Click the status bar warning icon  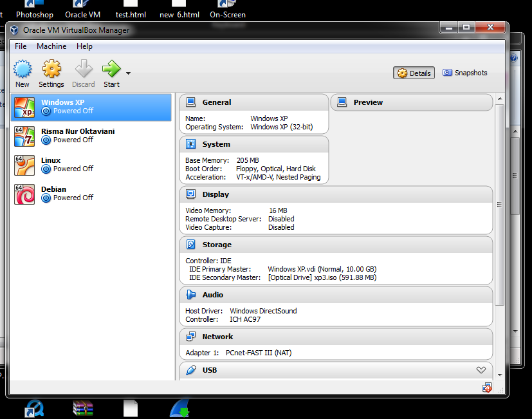[x=487, y=387]
